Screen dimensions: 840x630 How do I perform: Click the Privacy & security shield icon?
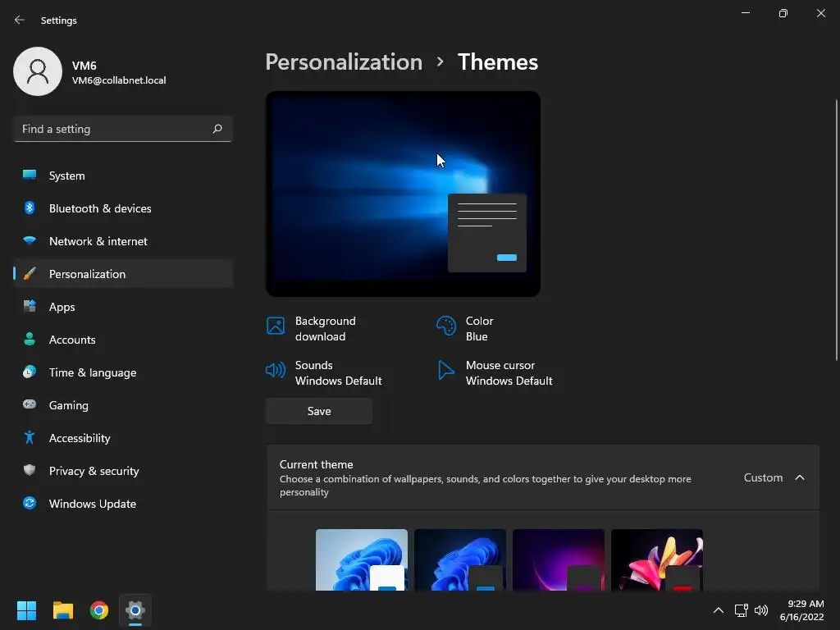coord(30,470)
